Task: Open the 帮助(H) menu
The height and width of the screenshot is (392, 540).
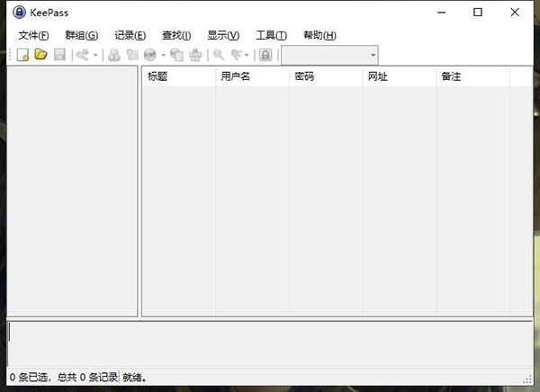Action: point(319,35)
